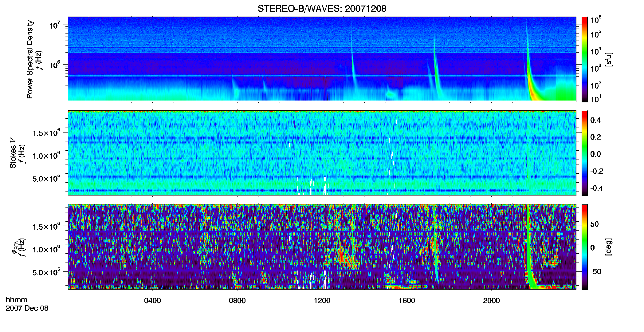Click the 50 label on degree colorbar
This screenshot has height=332, width=644.
point(595,224)
